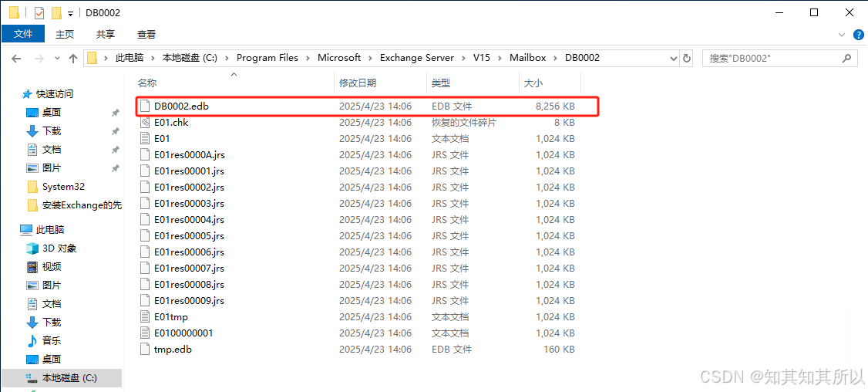Viewport: 868px width, 392px height.
Task: Navigate to Mailbox breadcrumb
Action: (527, 58)
